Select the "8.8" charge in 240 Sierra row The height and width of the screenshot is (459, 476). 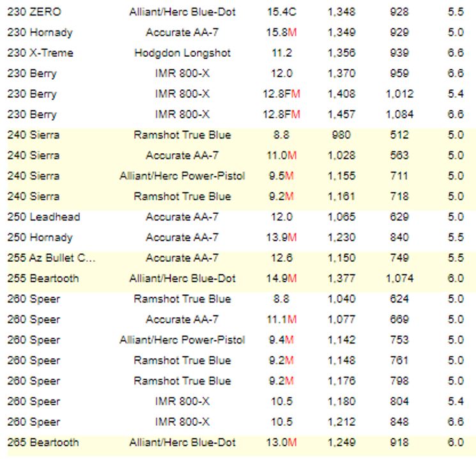(x=281, y=135)
